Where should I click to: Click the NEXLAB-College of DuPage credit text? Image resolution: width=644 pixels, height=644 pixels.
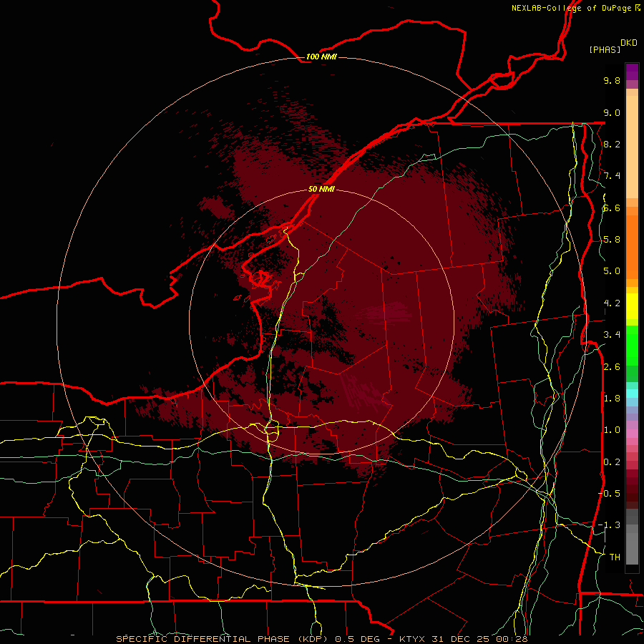coord(571,8)
